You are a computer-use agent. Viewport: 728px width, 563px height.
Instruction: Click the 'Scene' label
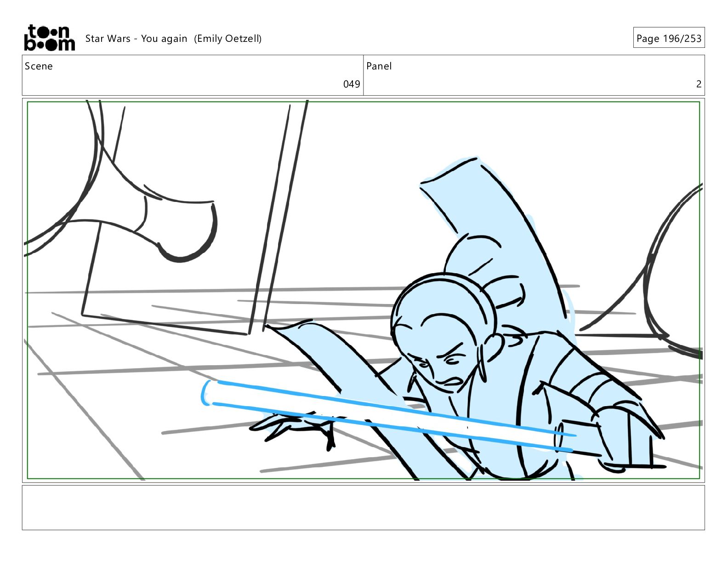click(x=39, y=66)
